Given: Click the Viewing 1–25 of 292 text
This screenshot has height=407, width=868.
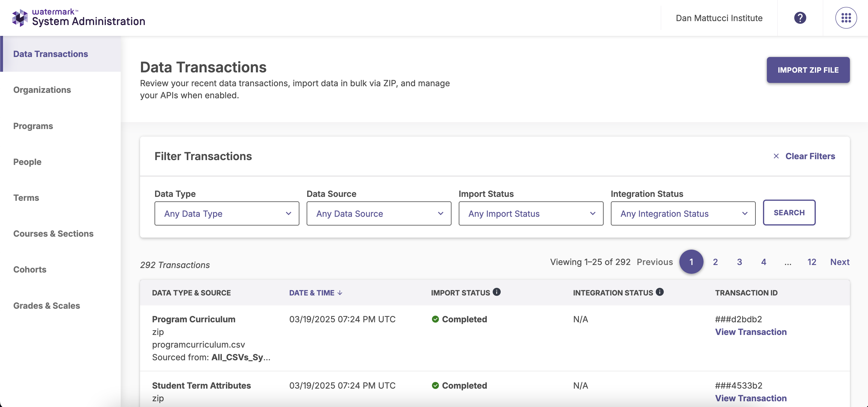Looking at the screenshot, I should (x=590, y=262).
